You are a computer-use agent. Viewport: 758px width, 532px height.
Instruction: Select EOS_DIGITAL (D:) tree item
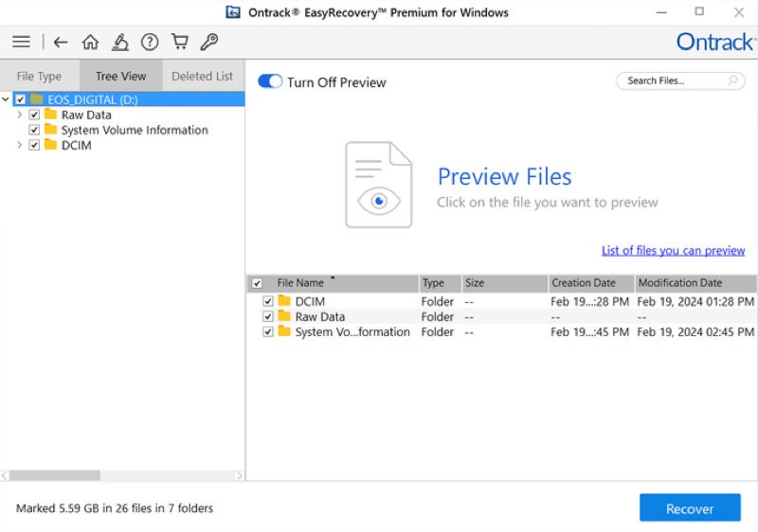(x=92, y=99)
